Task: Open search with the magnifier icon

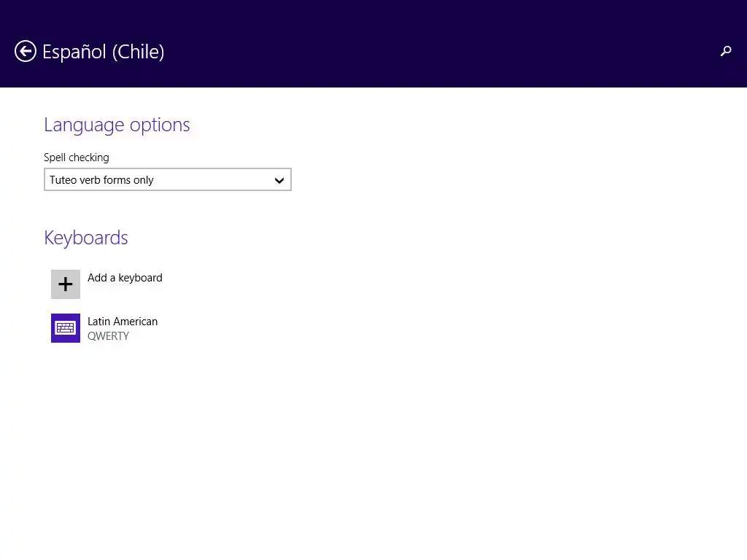Action: coord(725,51)
